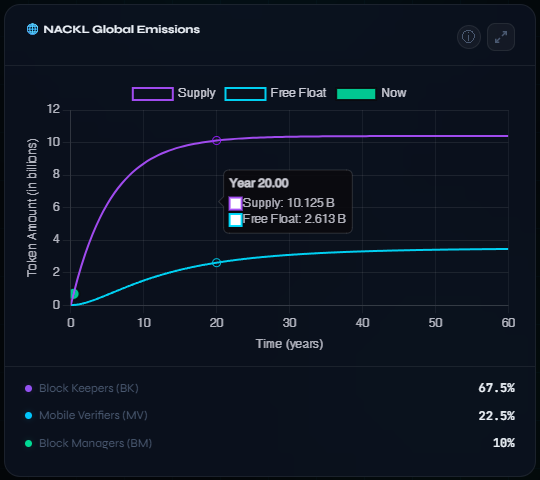Expand the chart with the fullscreen icon

coord(501,37)
